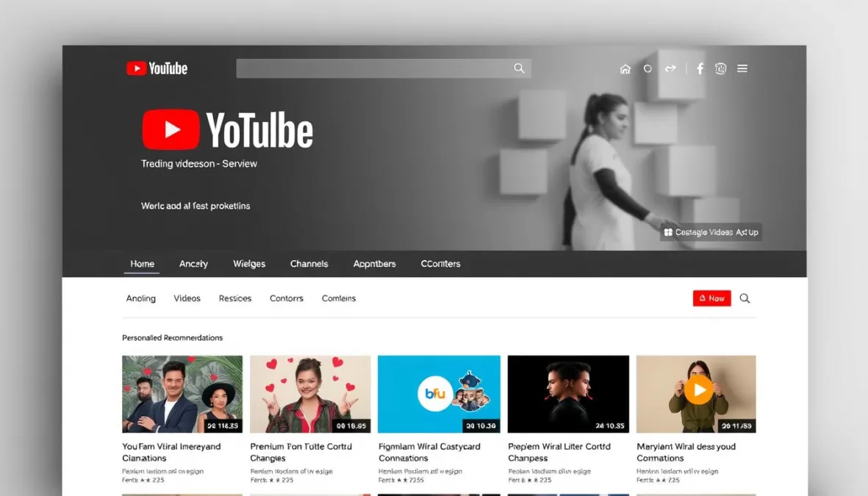Screen dimensions: 868x496
Task: Click the large YouTube play logo in the banner
Action: tap(171, 129)
